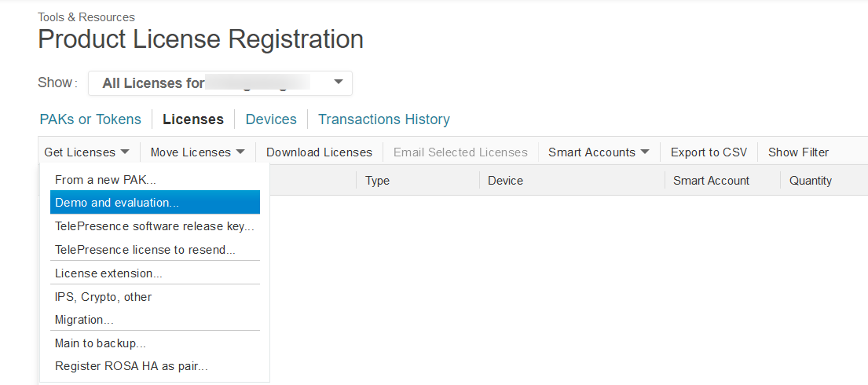Click Download Licenses button
Image resolution: width=868 pixels, height=385 pixels.
pos(319,152)
